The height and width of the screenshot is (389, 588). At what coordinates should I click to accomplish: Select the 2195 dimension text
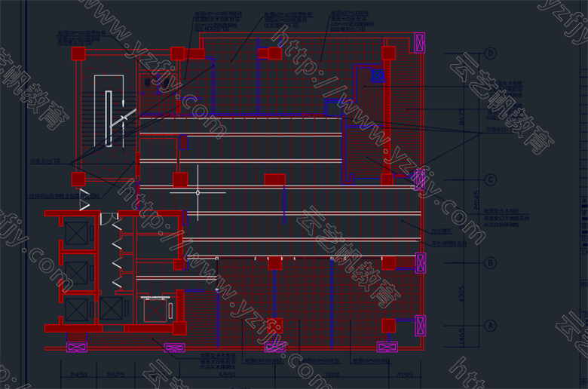[x=405, y=375]
